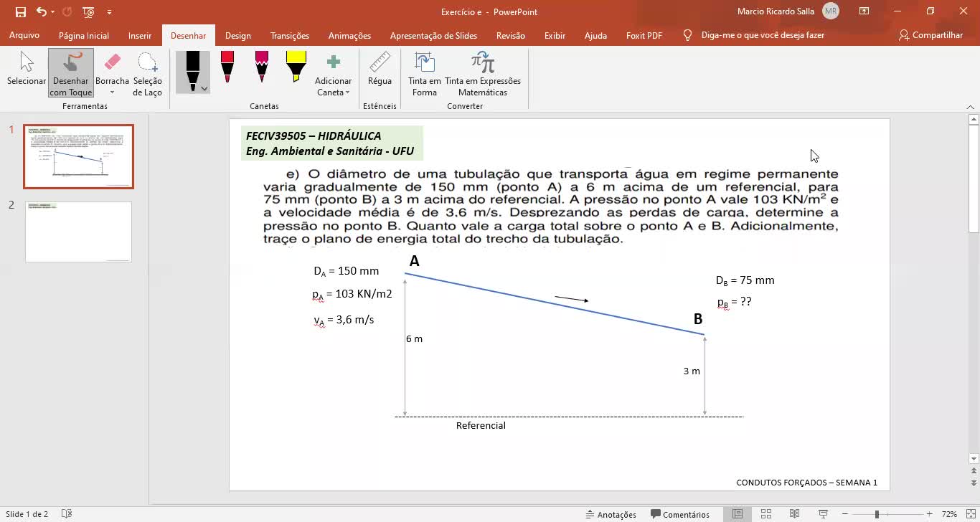Collapse the ribbon with chevron arrow
This screenshot has height=522, width=980.
point(971,107)
